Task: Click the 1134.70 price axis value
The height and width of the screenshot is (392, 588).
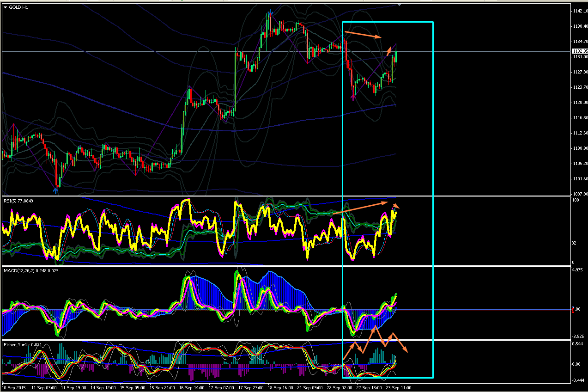Action: point(579,41)
